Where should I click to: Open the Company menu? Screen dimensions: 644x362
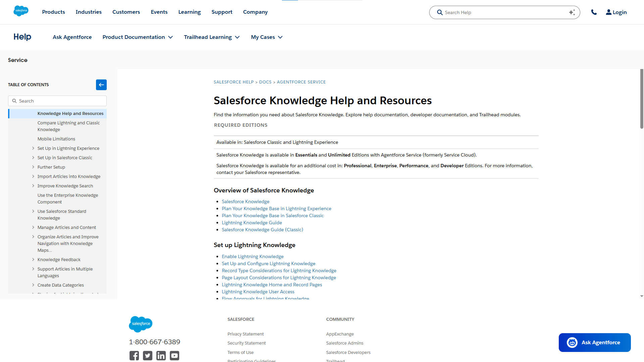pyautogui.click(x=255, y=12)
